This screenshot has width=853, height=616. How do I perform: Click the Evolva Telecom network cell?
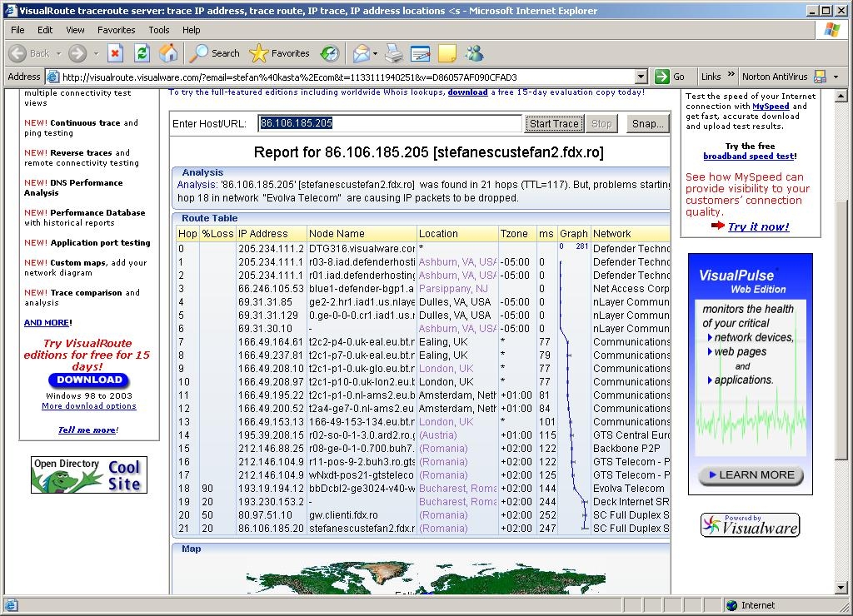[x=628, y=489]
